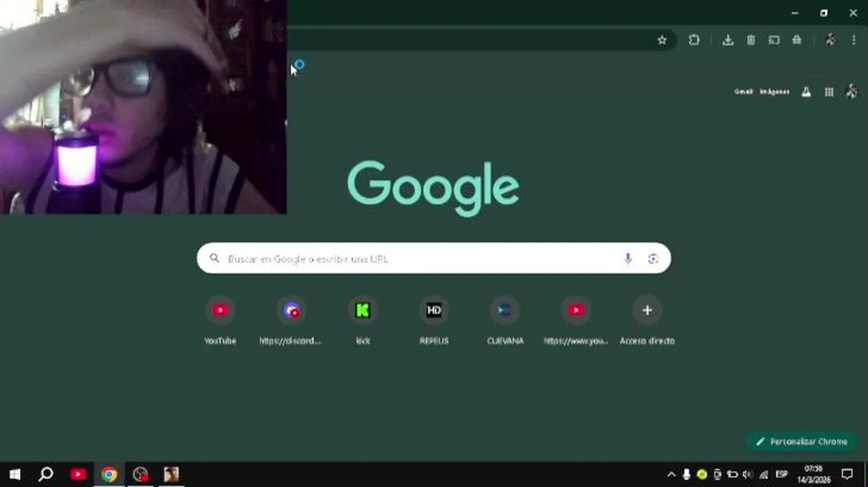The width and height of the screenshot is (868, 487).
Task: Open the Gmail link
Action: [743, 92]
